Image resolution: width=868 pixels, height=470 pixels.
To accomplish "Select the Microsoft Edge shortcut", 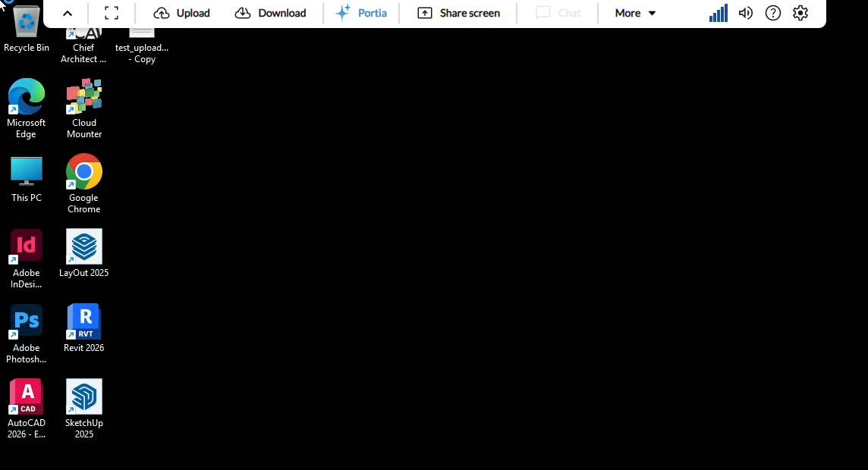I will (x=26, y=108).
